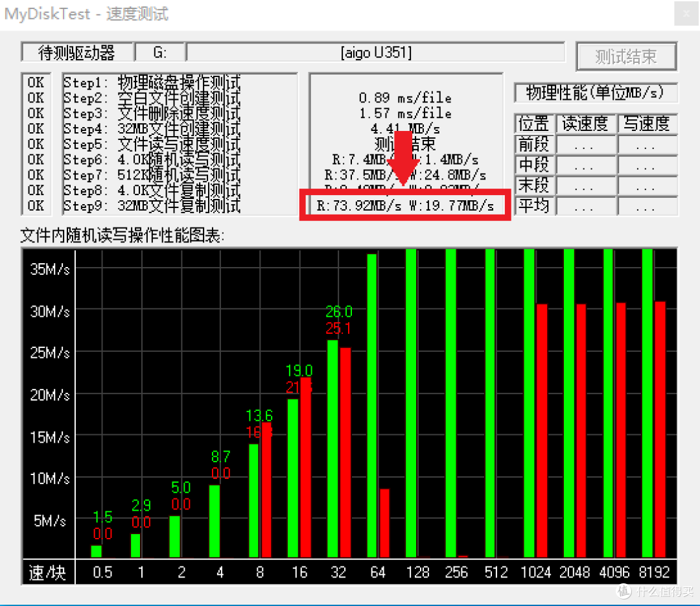Click the 测试结束 button at top right

[626, 56]
